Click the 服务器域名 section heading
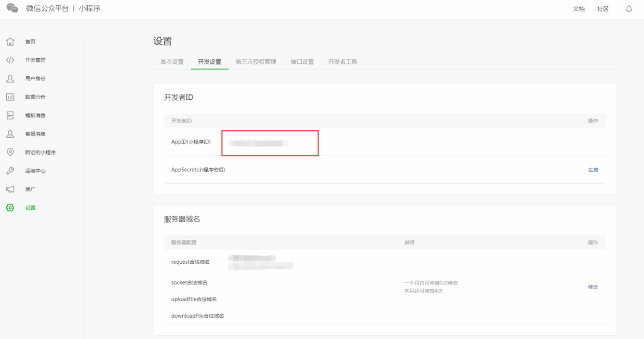This screenshot has height=339, width=644. tap(182, 219)
